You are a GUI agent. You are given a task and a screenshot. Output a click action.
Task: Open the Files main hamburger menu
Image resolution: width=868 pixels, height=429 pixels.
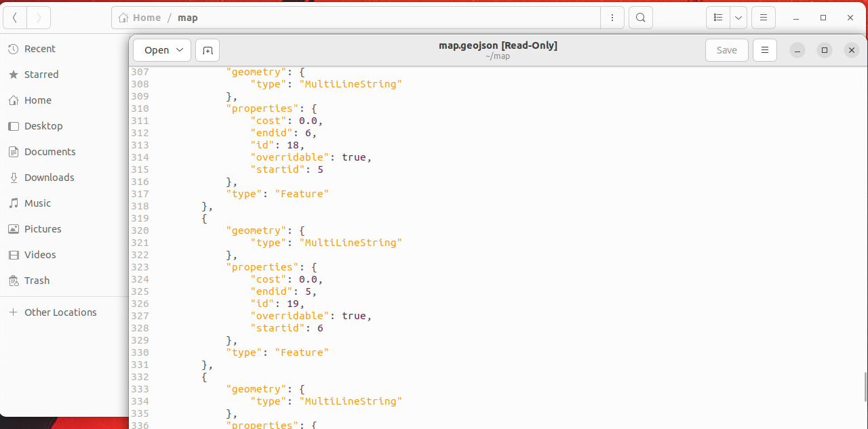[x=764, y=18]
